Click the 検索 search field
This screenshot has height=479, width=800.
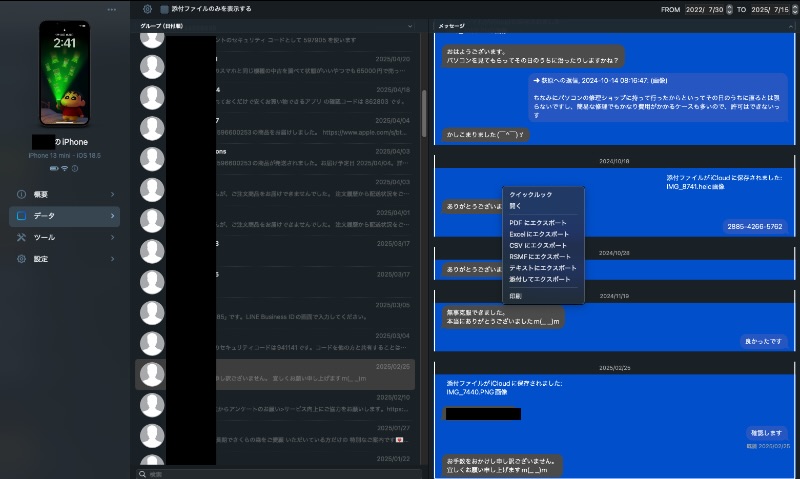click(x=279, y=474)
